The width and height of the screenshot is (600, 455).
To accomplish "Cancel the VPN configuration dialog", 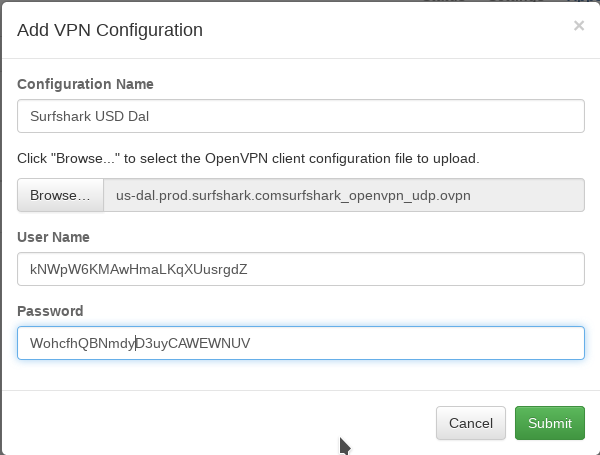I will [x=470, y=423].
